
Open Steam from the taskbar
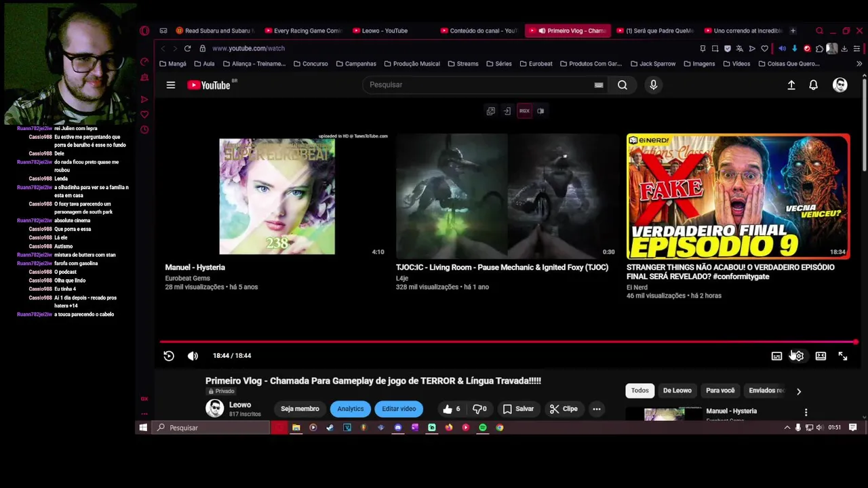click(x=330, y=428)
